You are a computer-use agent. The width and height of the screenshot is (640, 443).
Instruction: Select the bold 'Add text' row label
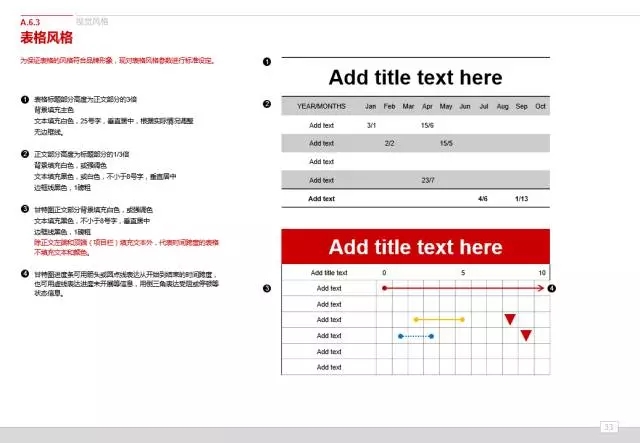click(321, 199)
